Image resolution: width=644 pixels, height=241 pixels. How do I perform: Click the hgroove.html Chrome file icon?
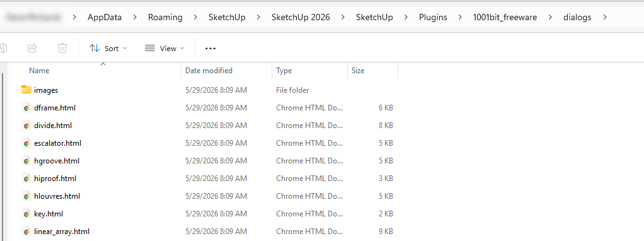[26, 161]
